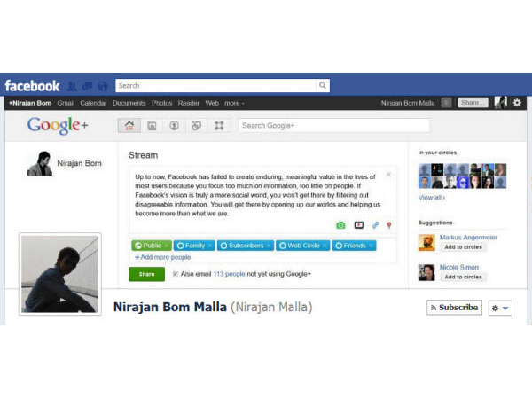Click the Facebook search magnifier button
The height and width of the screenshot is (399, 532).
(x=323, y=85)
